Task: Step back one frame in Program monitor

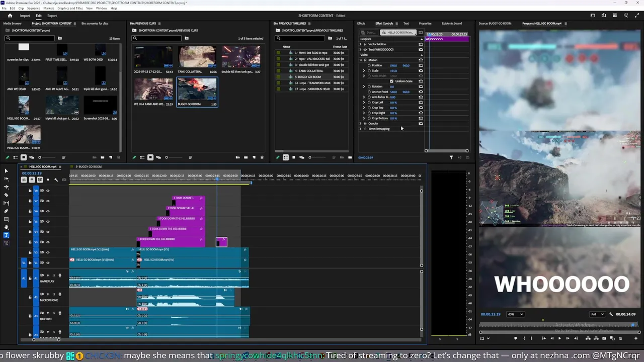Action: tap(552, 338)
